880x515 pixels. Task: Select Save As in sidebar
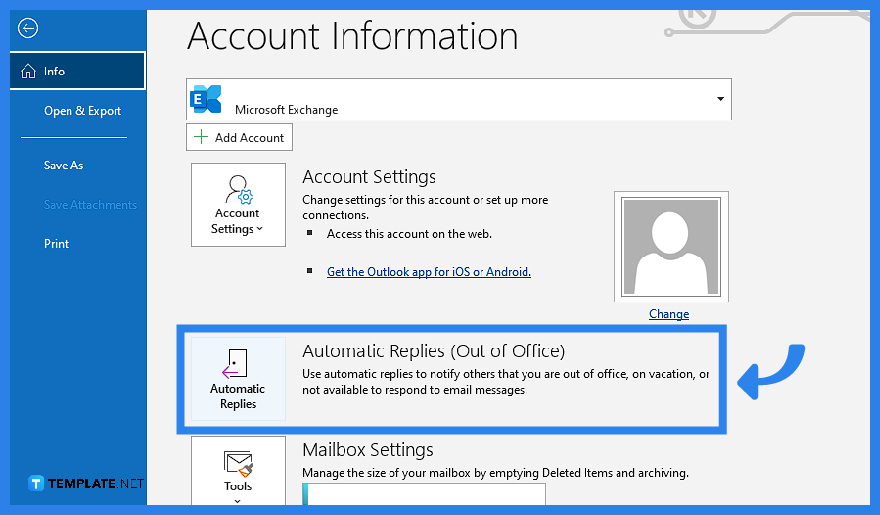(63, 165)
